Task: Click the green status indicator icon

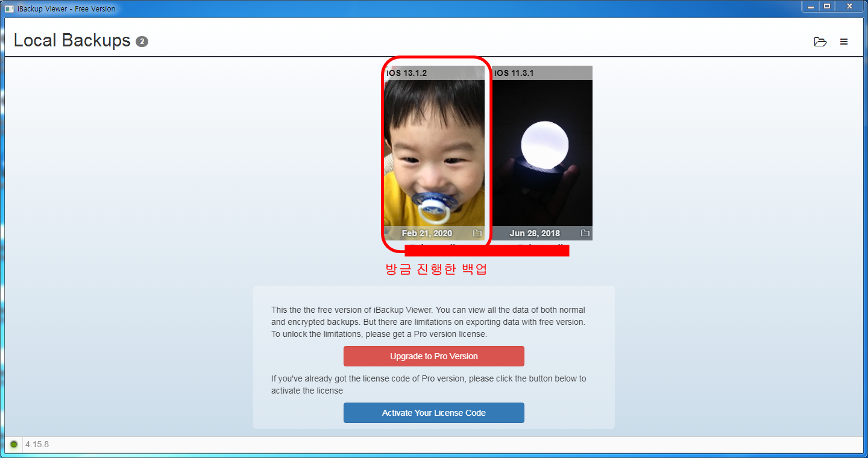Action: (14, 445)
